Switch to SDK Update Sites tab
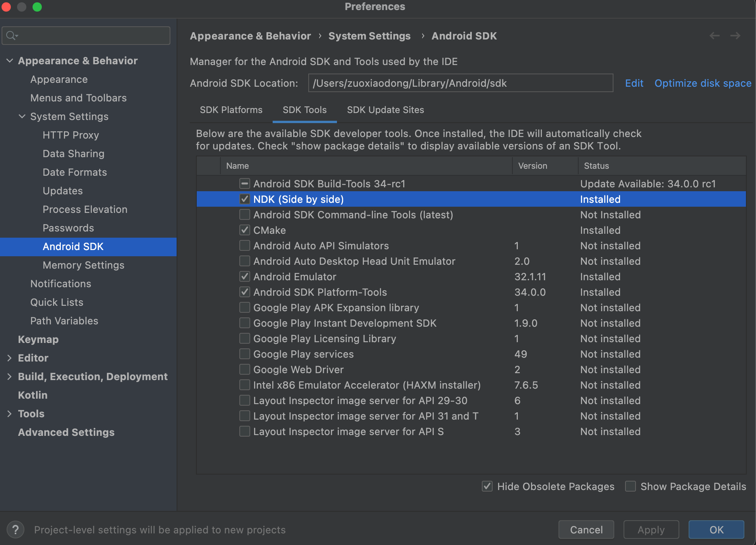 tap(386, 110)
